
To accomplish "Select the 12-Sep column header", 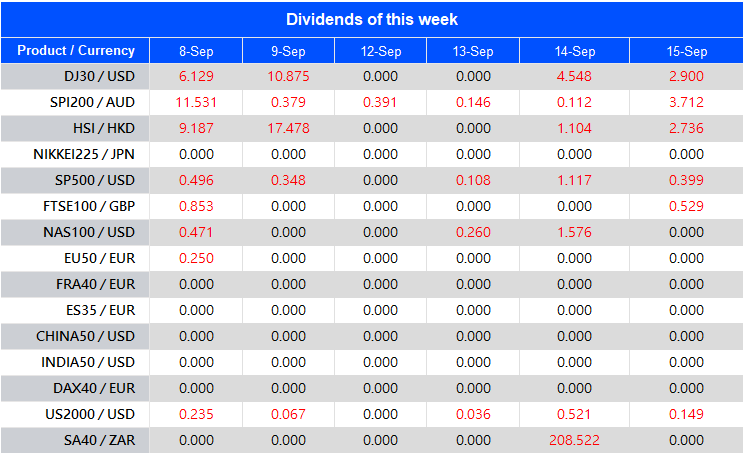I will point(380,51).
